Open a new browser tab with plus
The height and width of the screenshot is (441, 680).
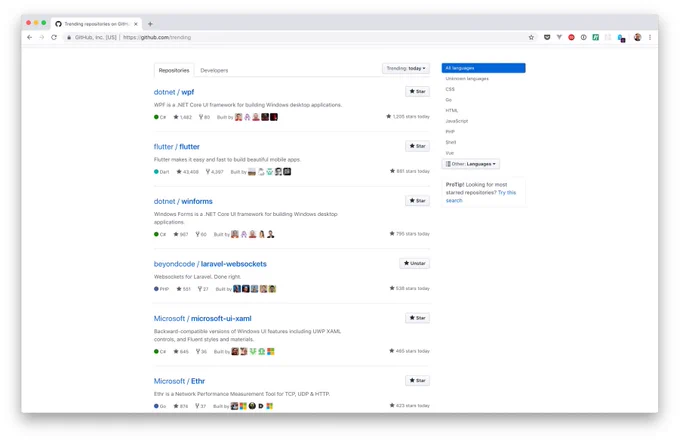[x=150, y=24]
